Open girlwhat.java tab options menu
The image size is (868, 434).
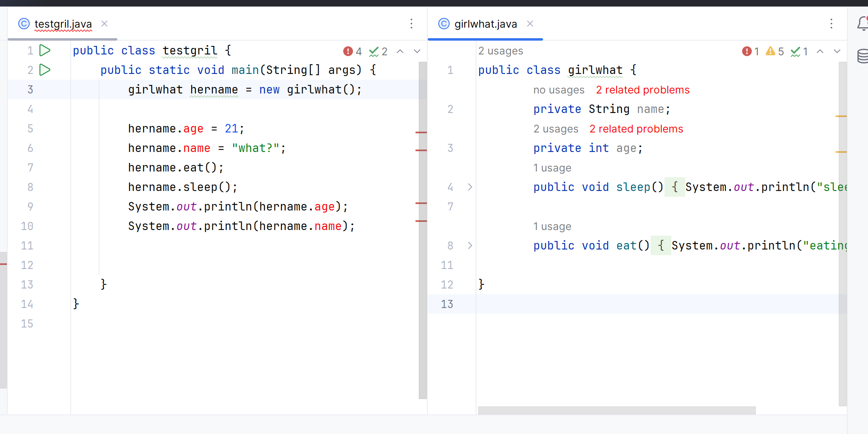(831, 24)
